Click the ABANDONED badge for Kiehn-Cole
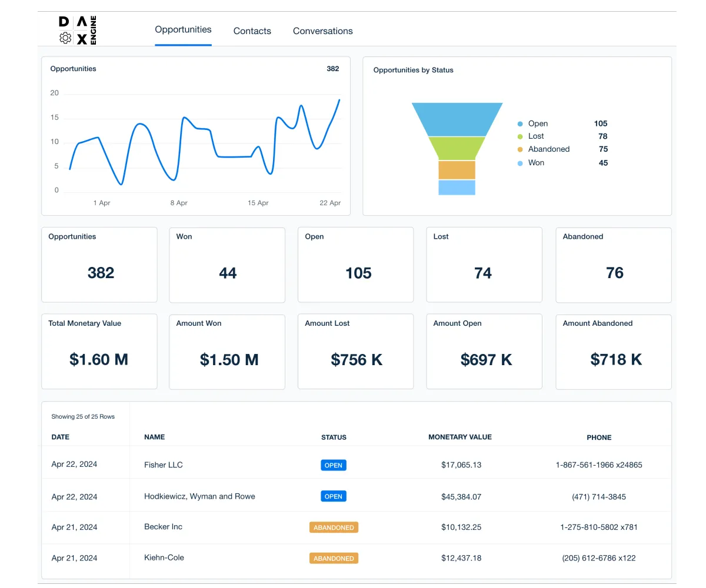The height and width of the screenshot is (588, 706). (334, 558)
